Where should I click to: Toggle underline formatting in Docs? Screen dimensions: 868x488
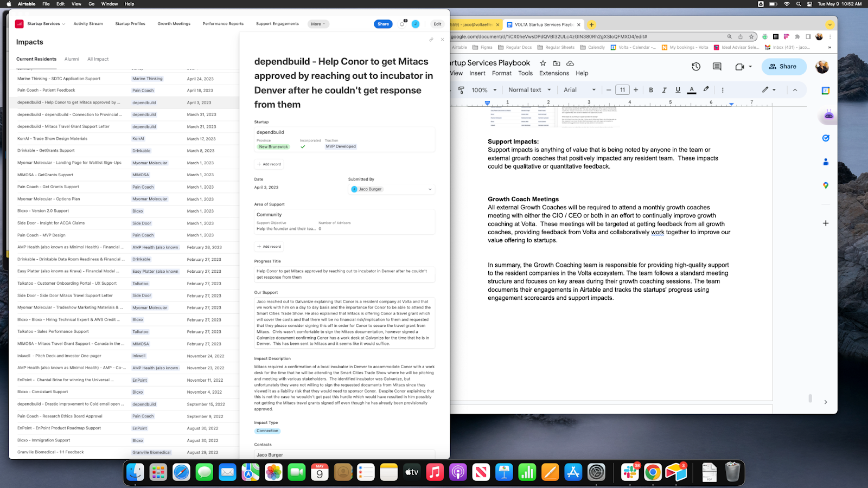tap(678, 90)
